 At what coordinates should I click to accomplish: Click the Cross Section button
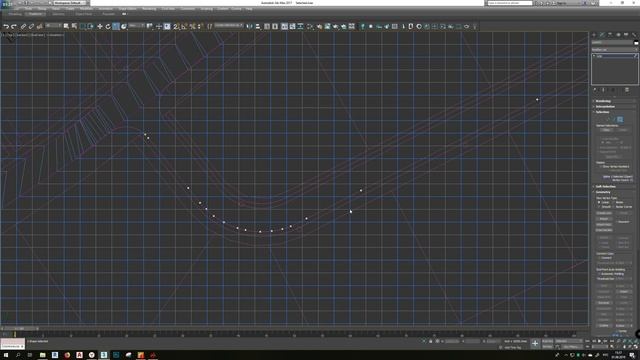pyautogui.click(x=604, y=230)
